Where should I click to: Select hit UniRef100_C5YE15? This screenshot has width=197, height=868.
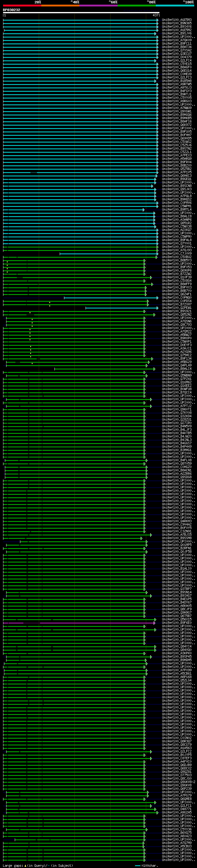[177, 64]
